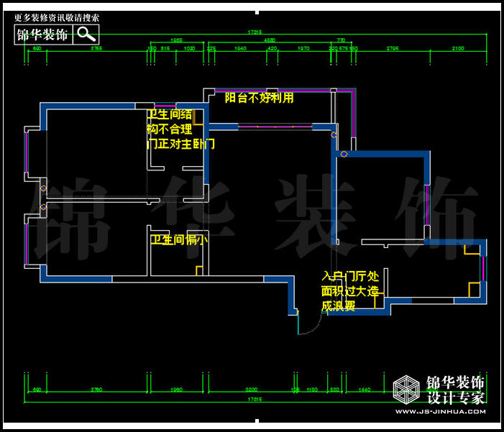Select the 1960 dimension label at bottom
Image resolution: width=504 pixels, height=432 pixels.
click(177, 389)
